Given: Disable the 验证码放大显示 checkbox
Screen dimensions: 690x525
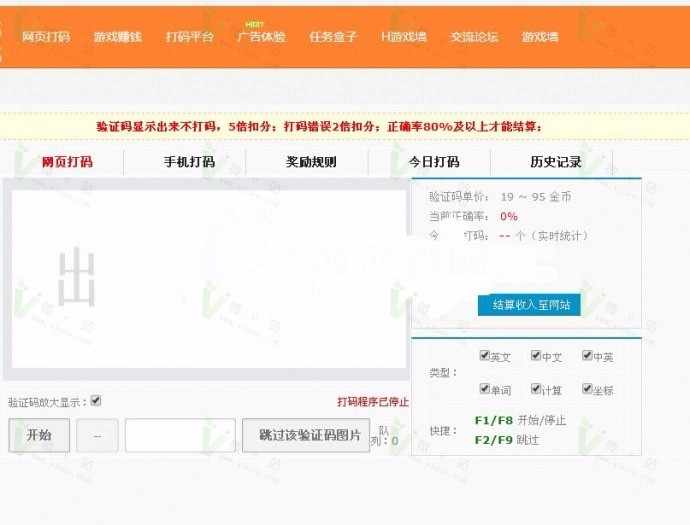Looking at the screenshot, I should tap(95, 400).
